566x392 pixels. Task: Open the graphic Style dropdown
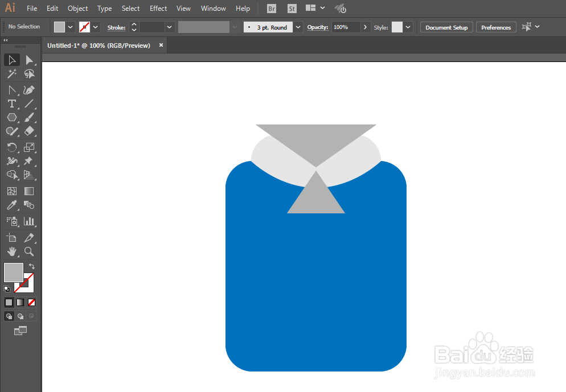pyautogui.click(x=408, y=27)
